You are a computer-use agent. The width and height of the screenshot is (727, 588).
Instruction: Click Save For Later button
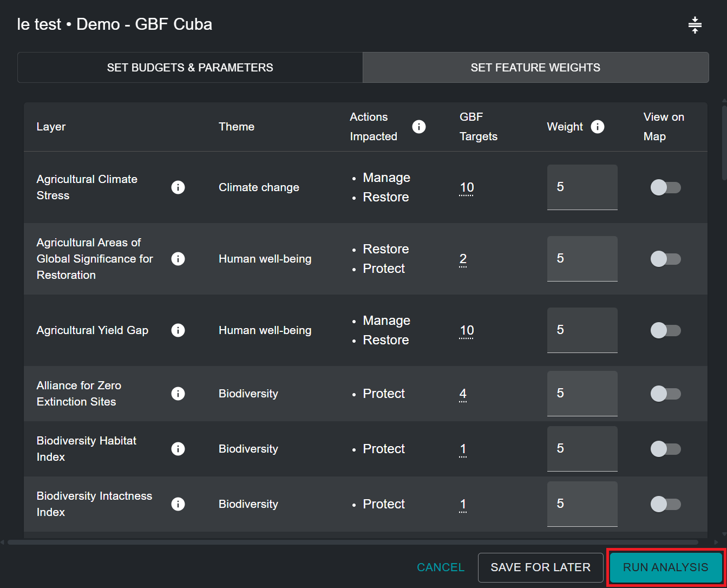click(540, 567)
